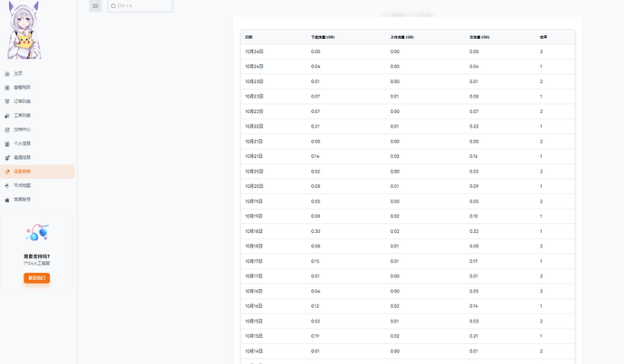Select the total traffic value 0.03 cell
624x364 pixels.
474,321
